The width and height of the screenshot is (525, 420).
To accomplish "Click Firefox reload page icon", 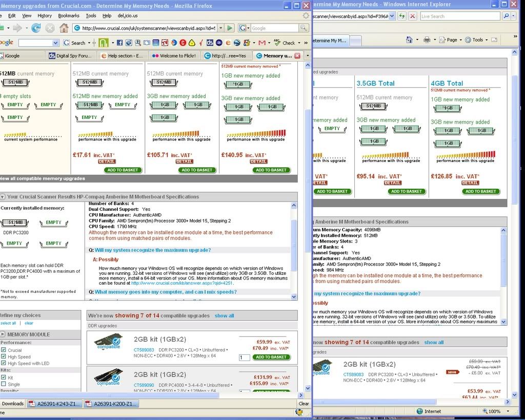I will pyautogui.click(x=36, y=28).
